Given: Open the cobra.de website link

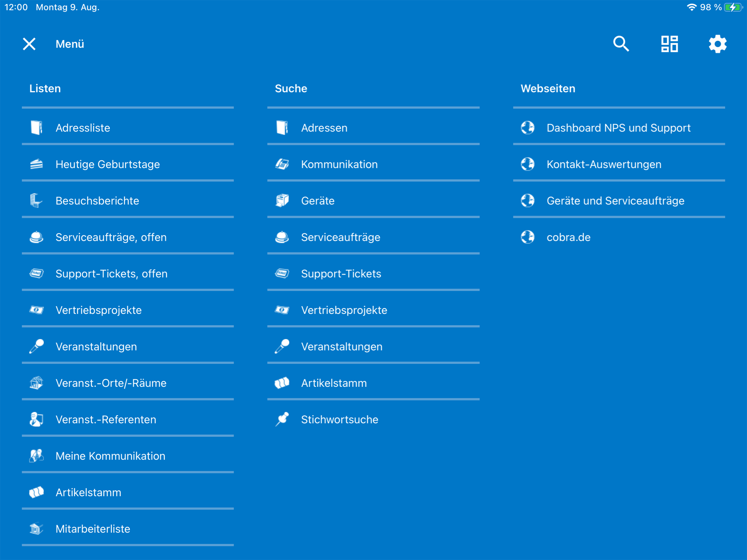Looking at the screenshot, I should coord(619,237).
